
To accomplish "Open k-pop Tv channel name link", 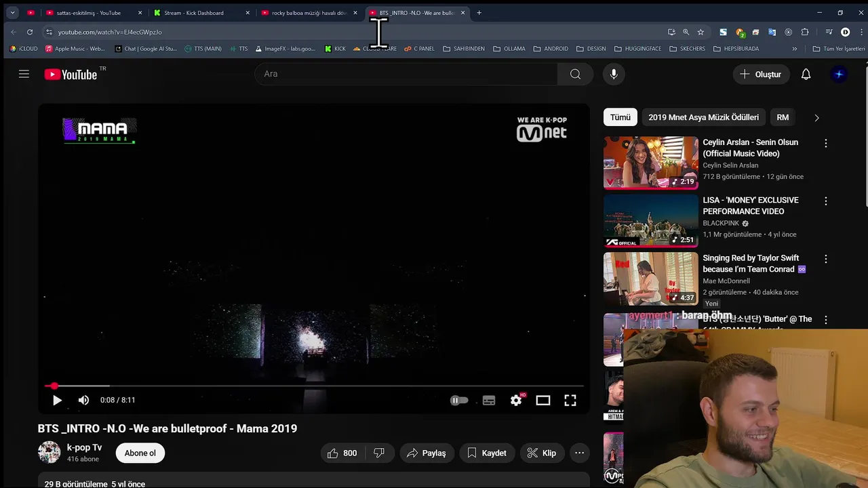I will [x=84, y=447].
